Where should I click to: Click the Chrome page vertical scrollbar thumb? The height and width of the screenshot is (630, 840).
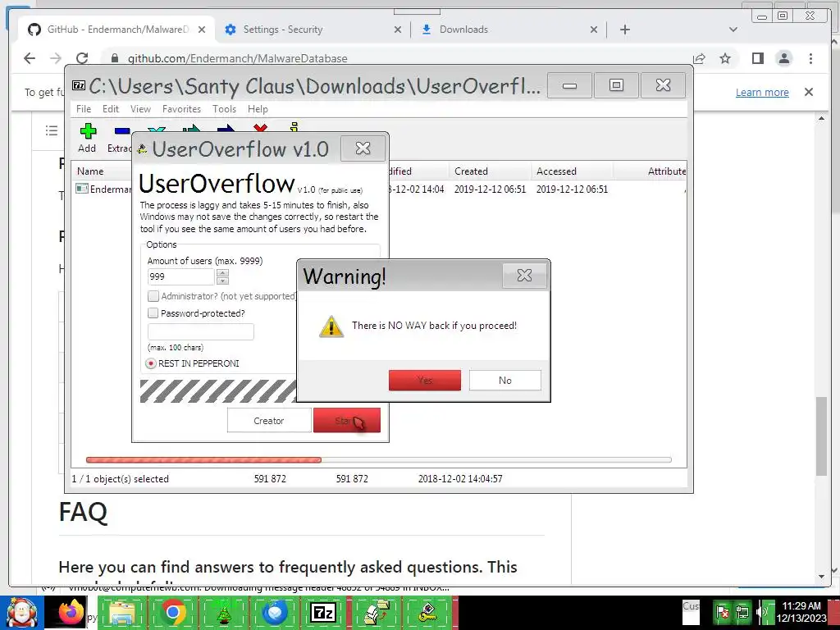(x=821, y=436)
